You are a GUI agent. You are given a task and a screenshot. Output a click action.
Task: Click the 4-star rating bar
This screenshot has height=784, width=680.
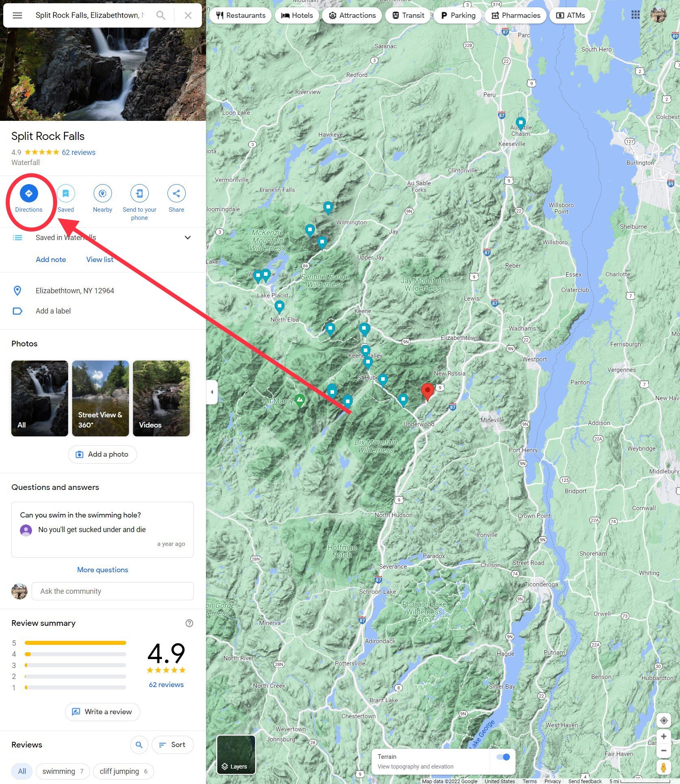75,654
